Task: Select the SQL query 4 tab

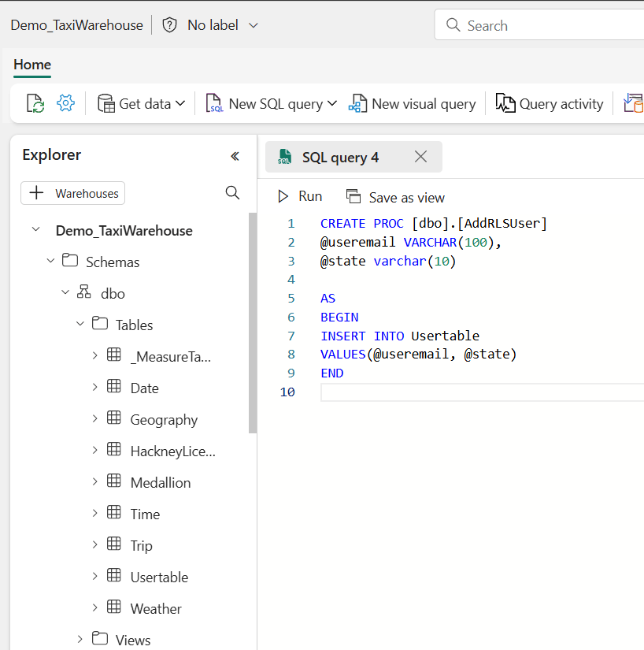Action: [x=340, y=158]
